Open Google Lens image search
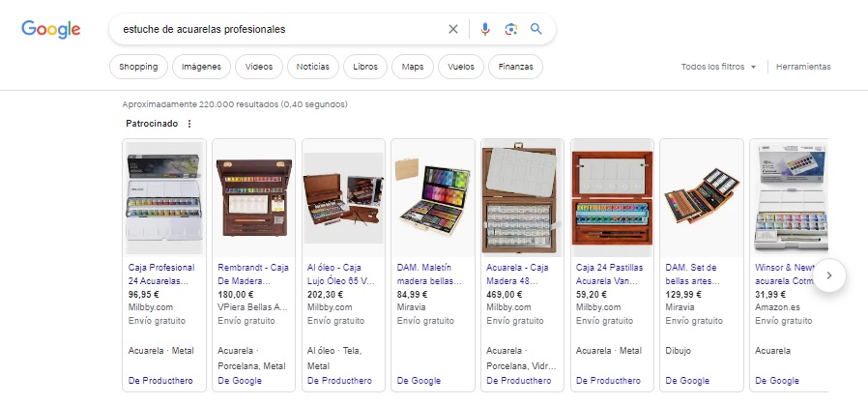Viewport: 868px width, 404px height. coord(511,29)
